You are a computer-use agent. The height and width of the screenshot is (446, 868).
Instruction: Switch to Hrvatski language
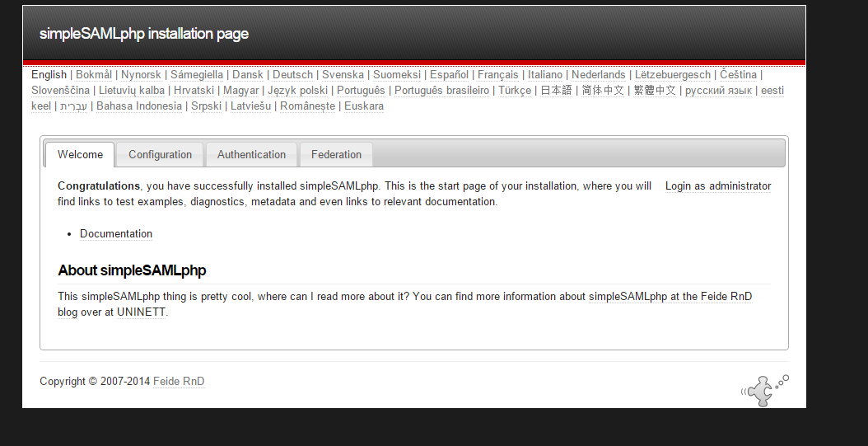tap(194, 91)
